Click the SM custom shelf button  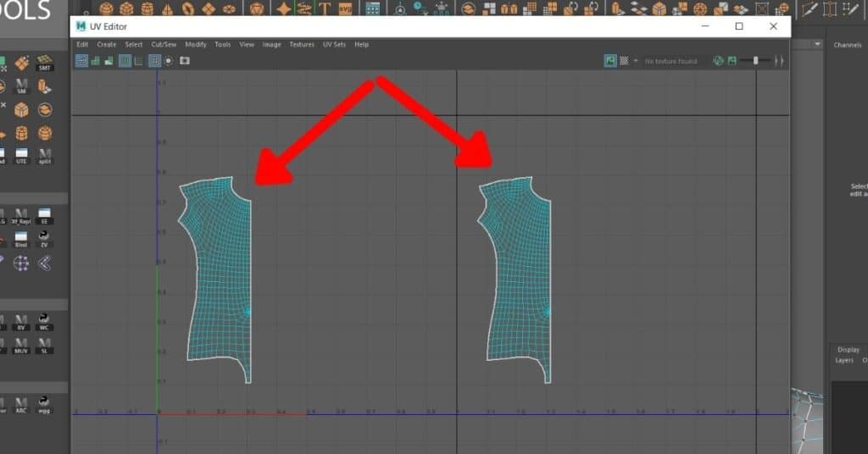pyautogui.click(x=21, y=86)
